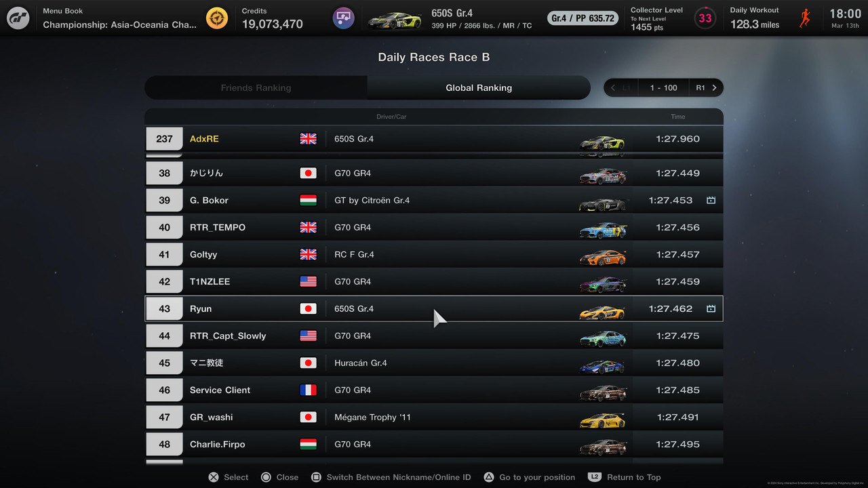The height and width of the screenshot is (488, 868).
Task: Click the lap time 1:27.456
Action: click(677, 227)
